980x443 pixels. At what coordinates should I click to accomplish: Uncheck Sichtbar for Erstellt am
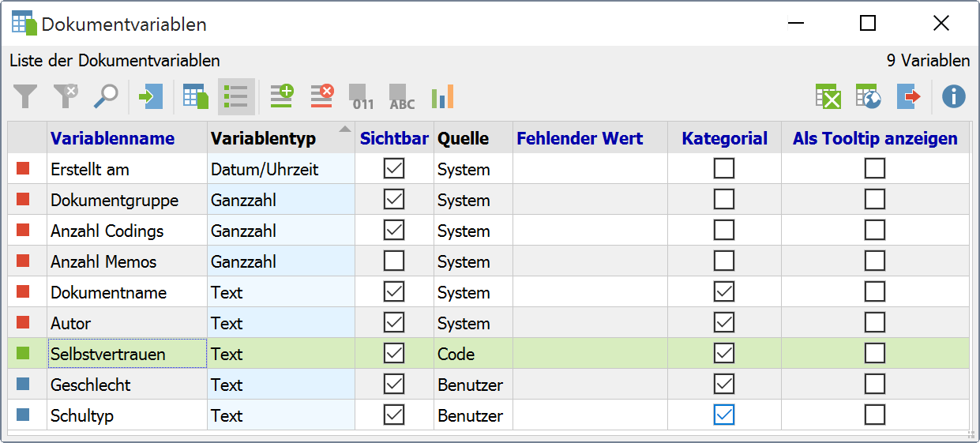pos(394,168)
